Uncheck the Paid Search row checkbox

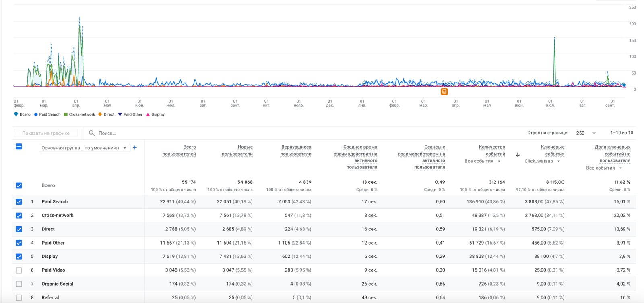click(19, 202)
